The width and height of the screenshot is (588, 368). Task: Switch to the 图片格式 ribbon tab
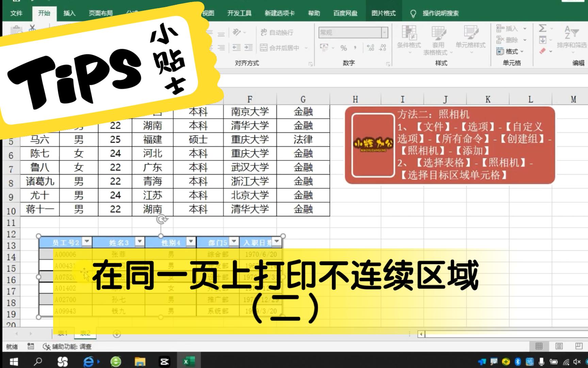(383, 13)
